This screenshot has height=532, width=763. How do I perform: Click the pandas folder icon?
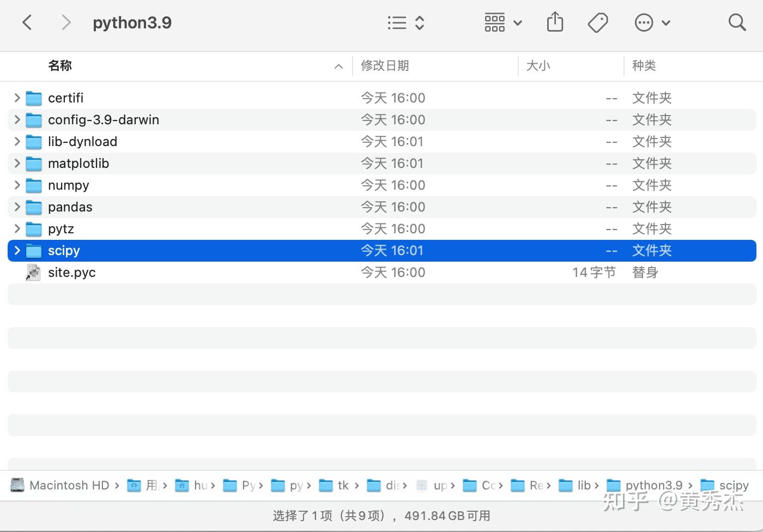(x=34, y=207)
